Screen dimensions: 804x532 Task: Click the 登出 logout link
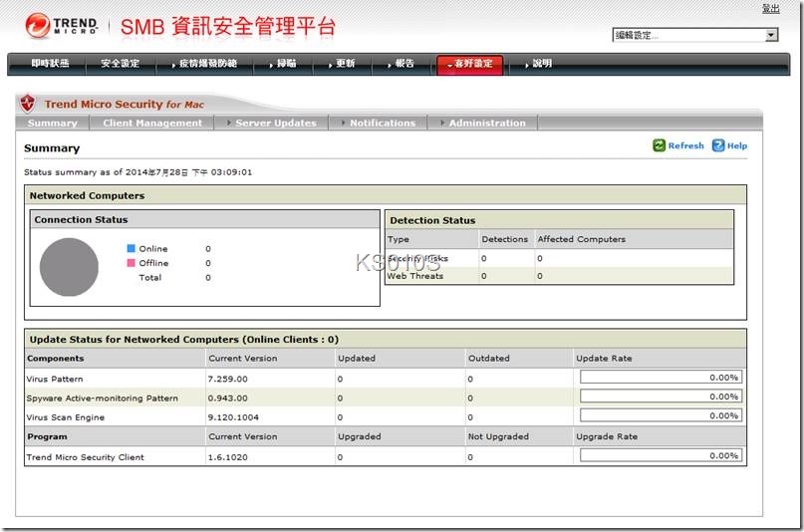click(770, 8)
